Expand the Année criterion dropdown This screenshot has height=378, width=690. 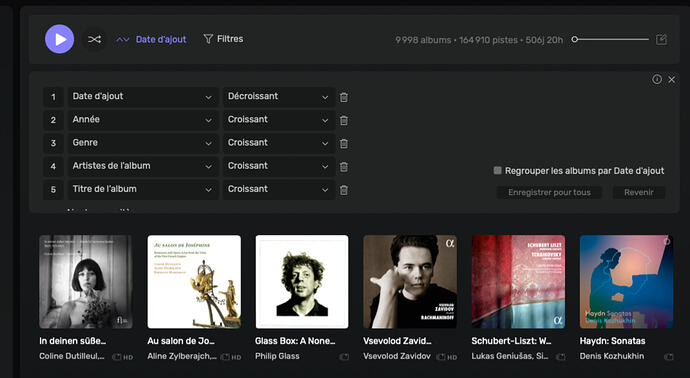click(x=143, y=120)
